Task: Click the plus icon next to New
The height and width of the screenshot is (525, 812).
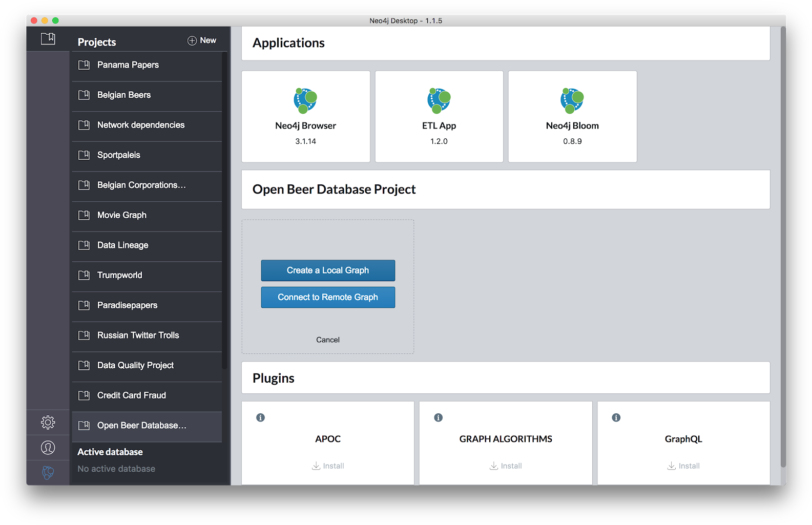Action: (192, 40)
